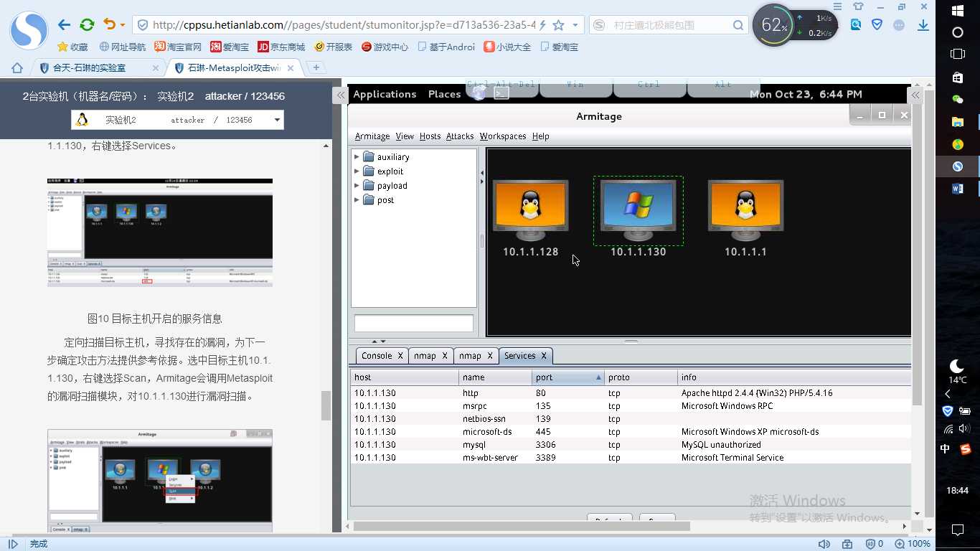Open the Workspaces menu
This screenshot has width=980, height=551.
503,136
